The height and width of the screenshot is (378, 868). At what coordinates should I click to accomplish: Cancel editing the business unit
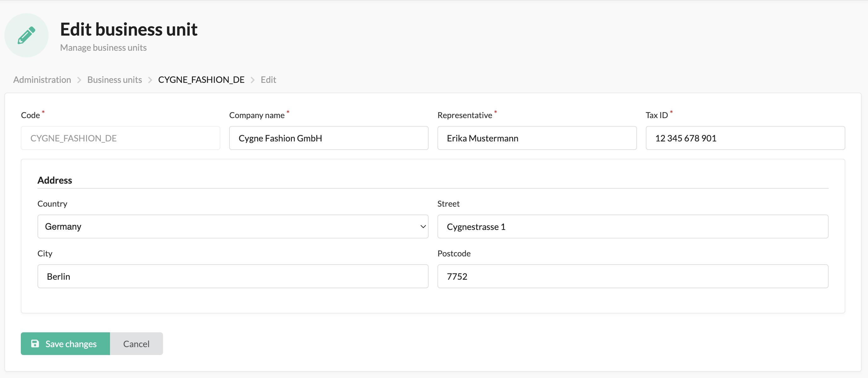click(136, 344)
